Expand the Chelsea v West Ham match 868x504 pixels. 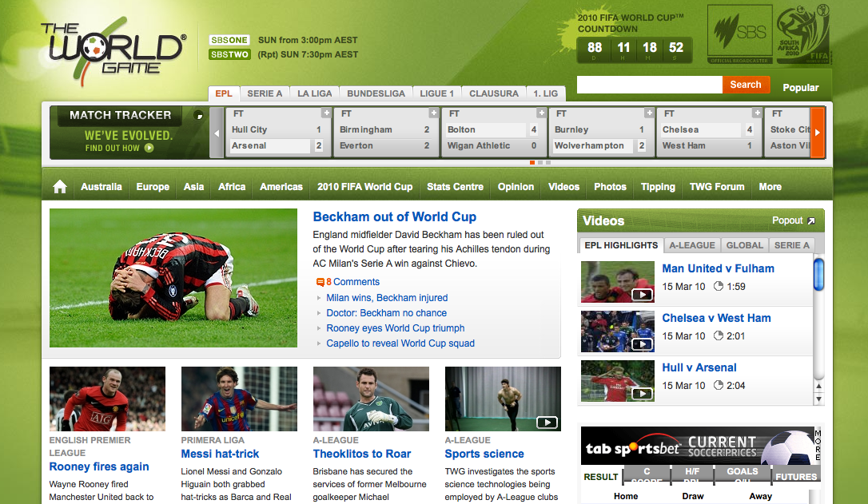pos(757,113)
